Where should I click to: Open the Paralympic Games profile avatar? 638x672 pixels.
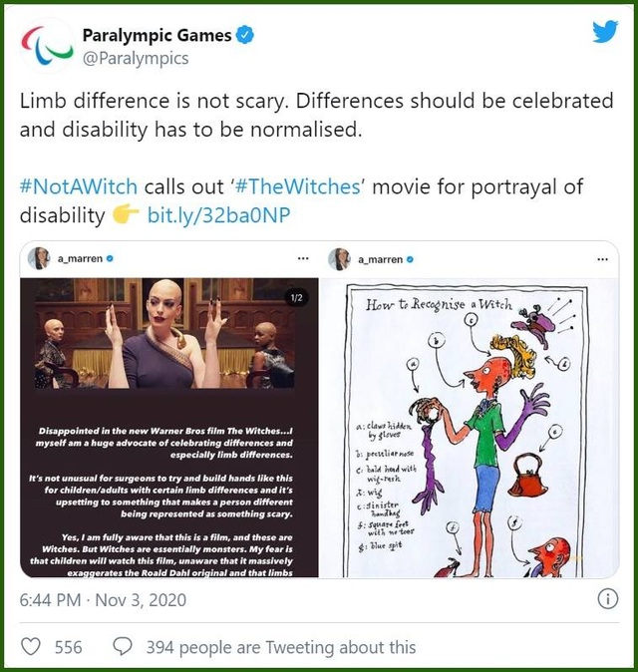click(47, 46)
